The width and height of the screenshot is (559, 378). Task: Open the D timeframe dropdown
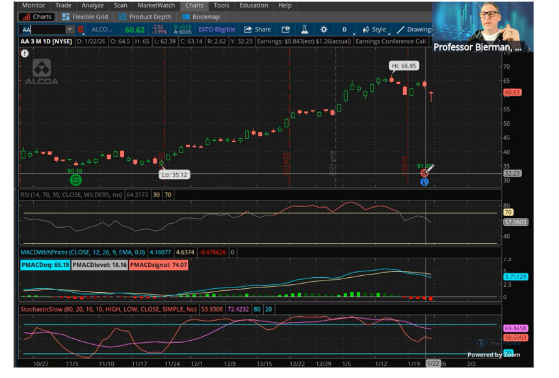click(345, 30)
